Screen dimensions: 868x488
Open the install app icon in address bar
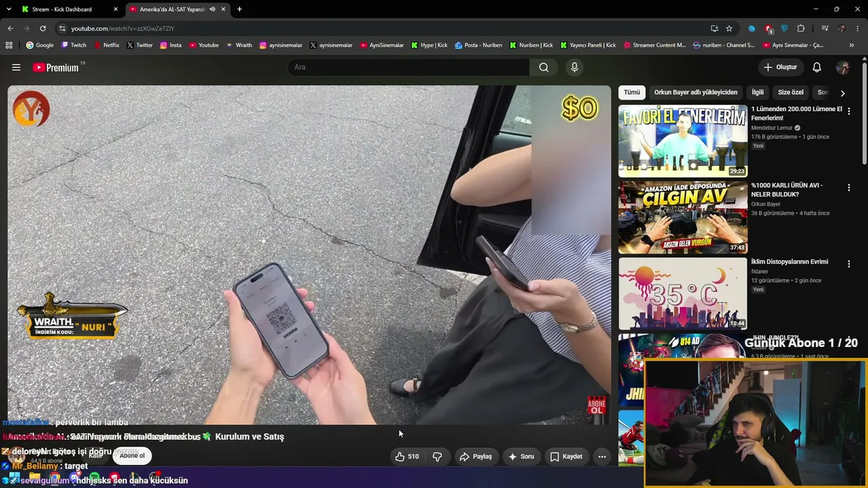(x=714, y=28)
